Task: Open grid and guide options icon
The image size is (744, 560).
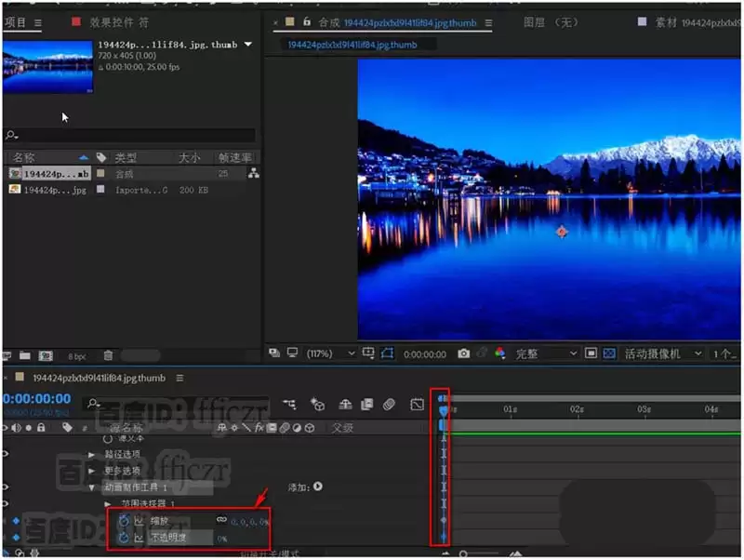Action: click(x=368, y=353)
